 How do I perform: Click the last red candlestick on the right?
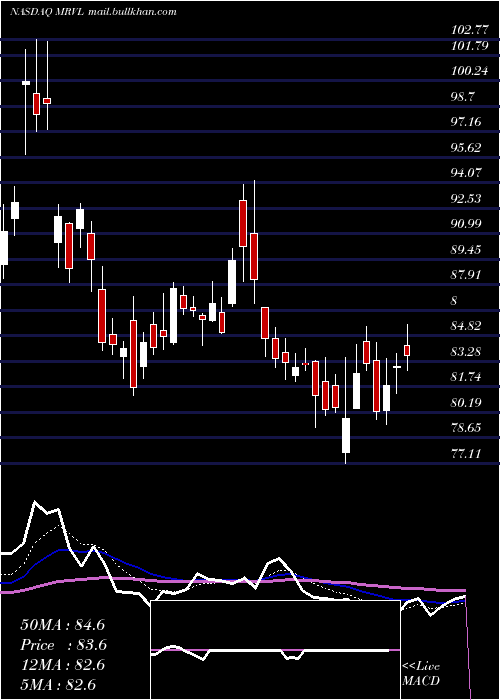click(x=407, y=350)
